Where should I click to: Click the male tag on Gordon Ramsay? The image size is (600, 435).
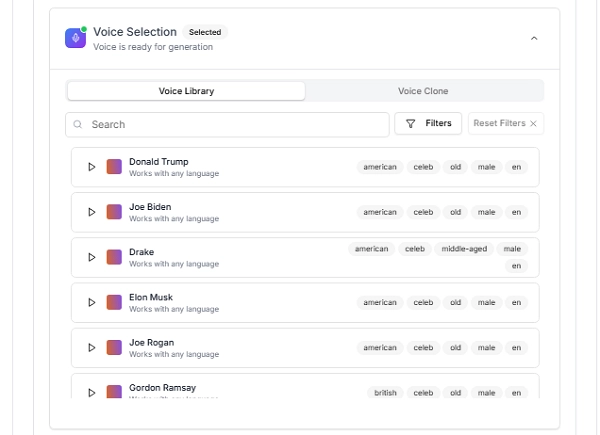486,393
